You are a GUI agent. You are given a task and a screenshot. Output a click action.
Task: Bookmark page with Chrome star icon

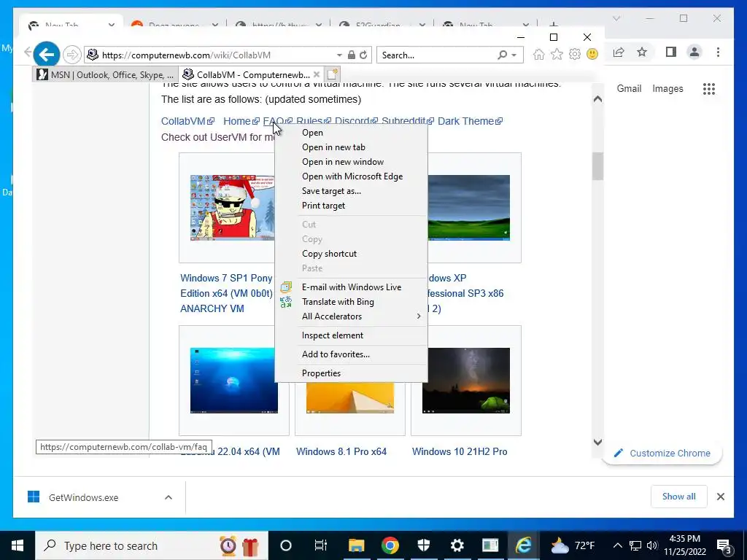pyautogui.click(x=642, y=52)
